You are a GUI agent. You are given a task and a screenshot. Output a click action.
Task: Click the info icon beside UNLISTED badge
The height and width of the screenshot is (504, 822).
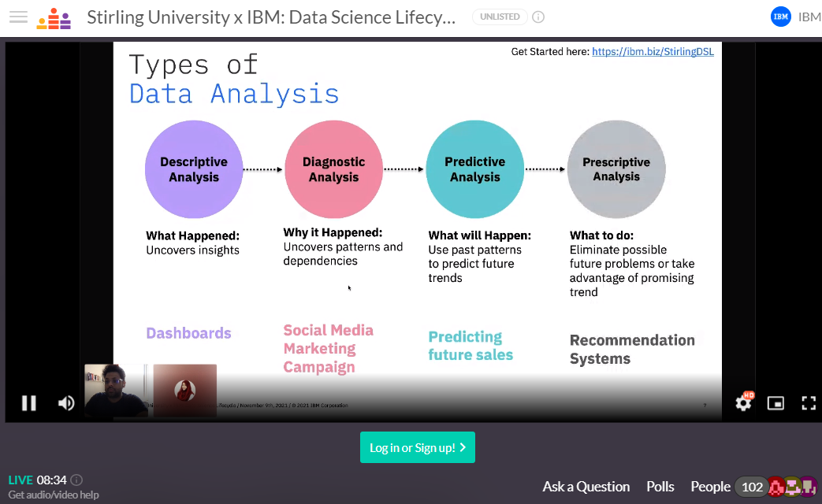click(538, 17)
